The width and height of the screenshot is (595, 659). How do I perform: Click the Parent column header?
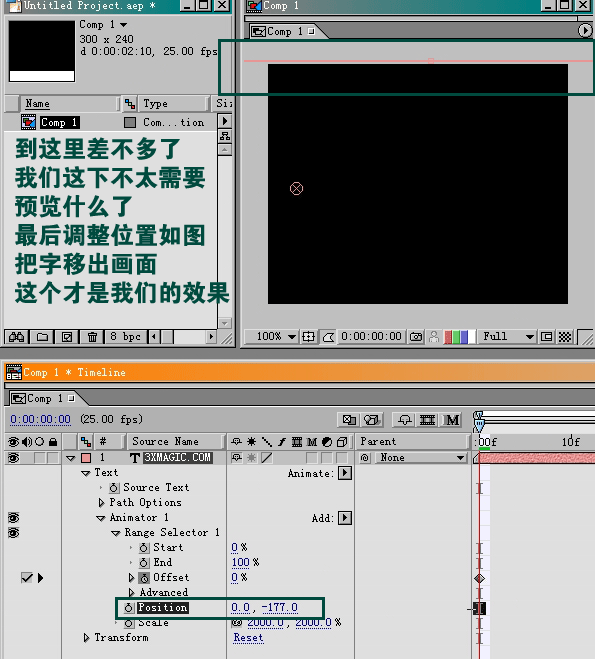tap(412, 441)
